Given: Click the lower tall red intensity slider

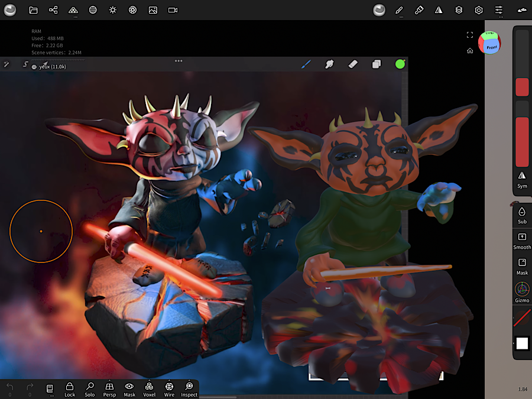Looking at the screenshot, I should 522,142.
